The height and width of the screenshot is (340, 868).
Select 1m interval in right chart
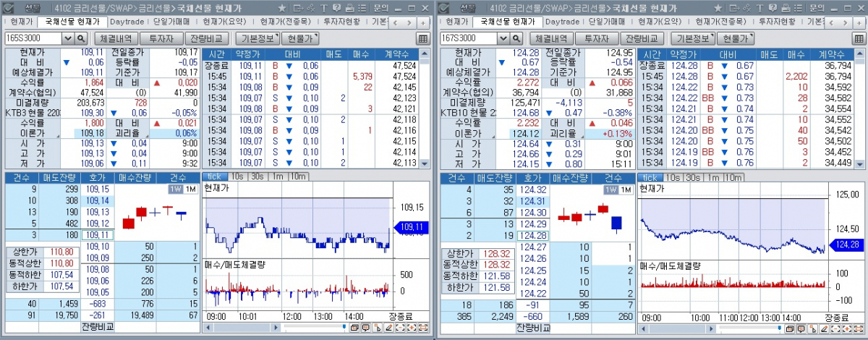click(712, 177)
